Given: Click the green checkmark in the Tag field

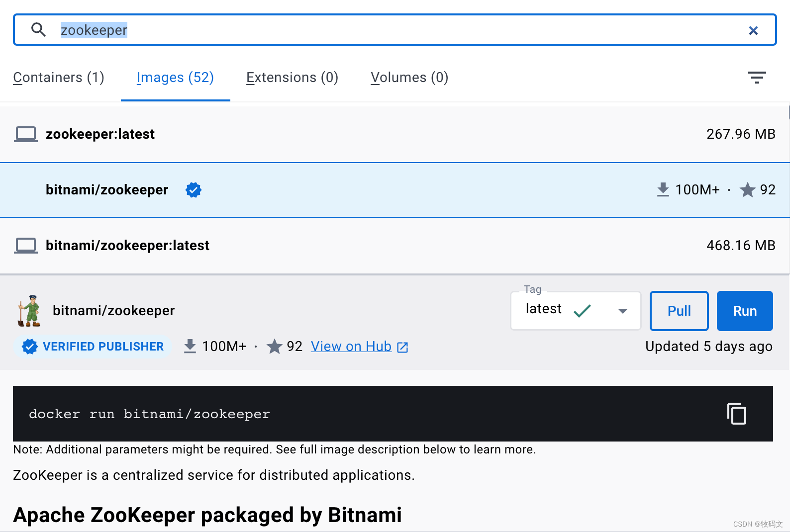Looking at the screenshot, I should click(x=582, y=311).
